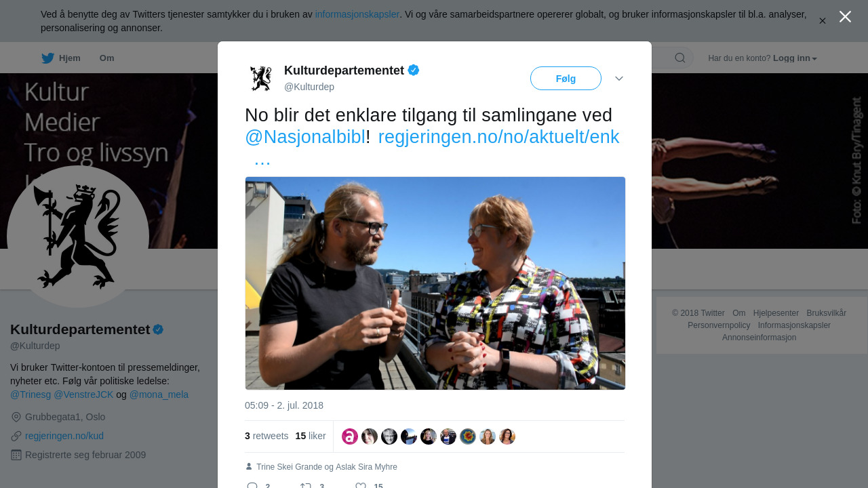Open the tweet options chevron menu
The width and height of the screenshot is (868, 488).
pos(619,79)
